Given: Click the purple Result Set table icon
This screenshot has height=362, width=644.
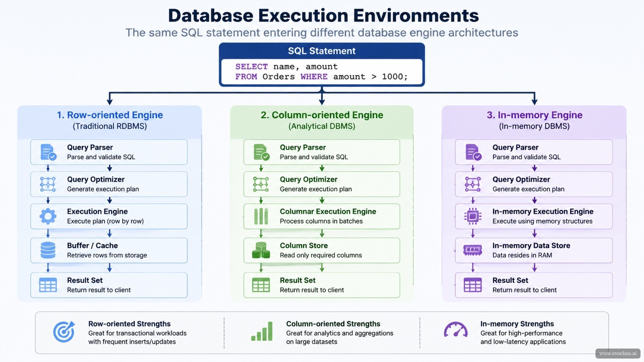Looking at the screenshot, I should pos(473,285).
